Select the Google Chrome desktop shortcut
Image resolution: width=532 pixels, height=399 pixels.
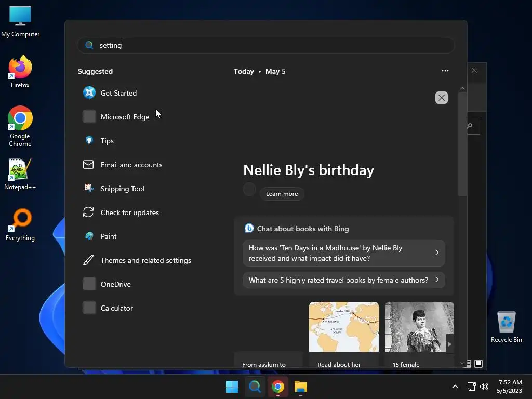20,126
